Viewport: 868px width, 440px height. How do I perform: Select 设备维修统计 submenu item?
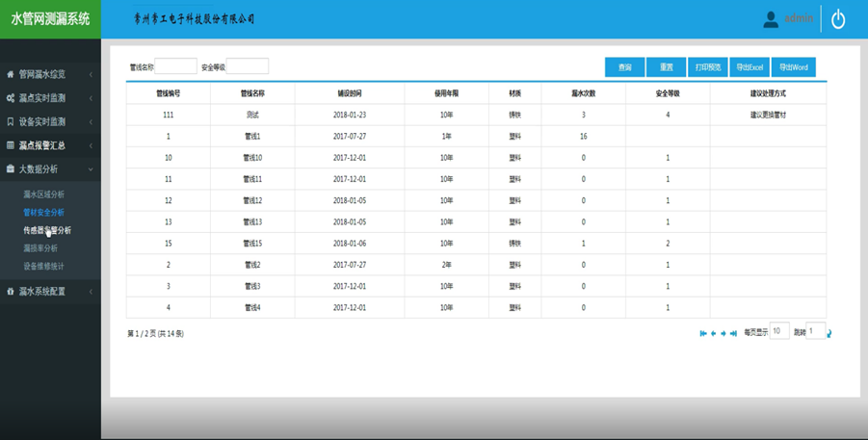tap(43, 266)
